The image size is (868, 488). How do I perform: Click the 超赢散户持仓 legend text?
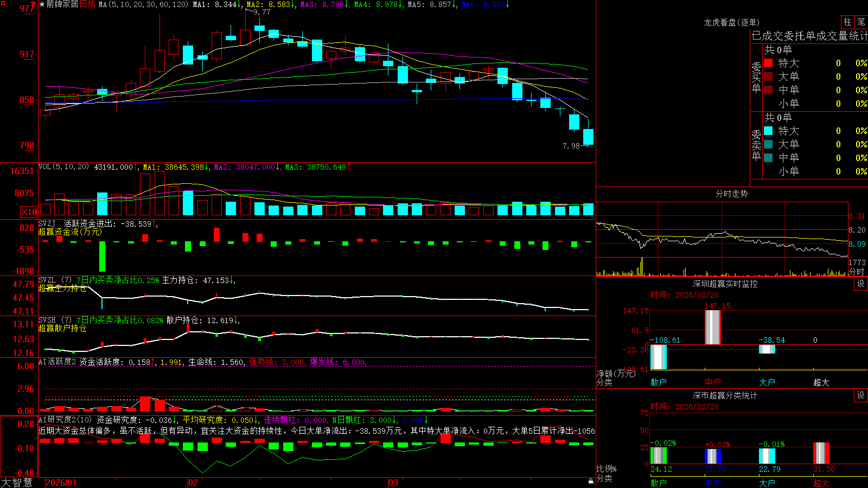click(x=62, y=329)
